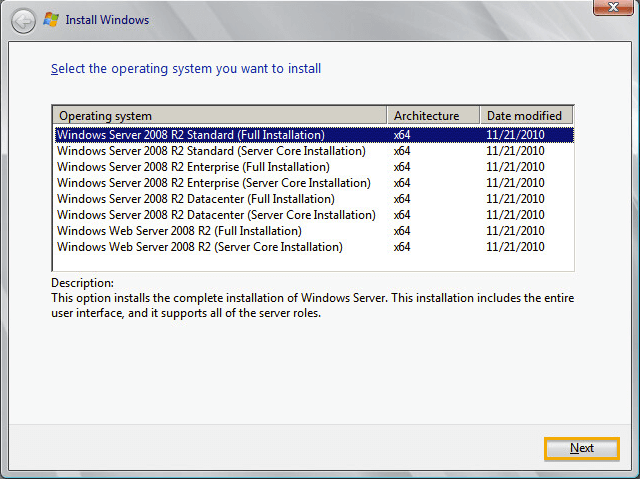Viewport: 640px width, 479px height.
Task: Click the "Select the operating system" heading
Action: tap(186, 69)
